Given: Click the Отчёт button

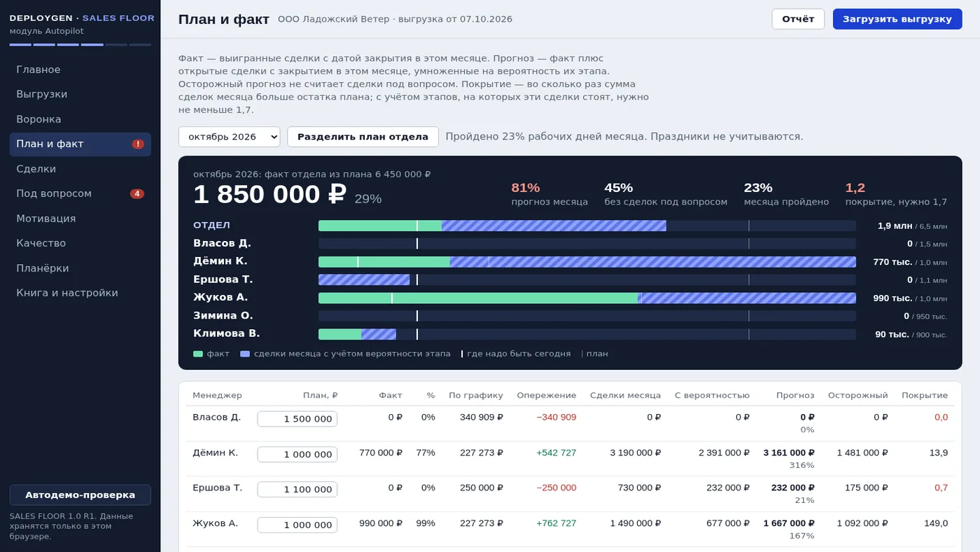Looking at the screenshot, I should coord(798,19).
